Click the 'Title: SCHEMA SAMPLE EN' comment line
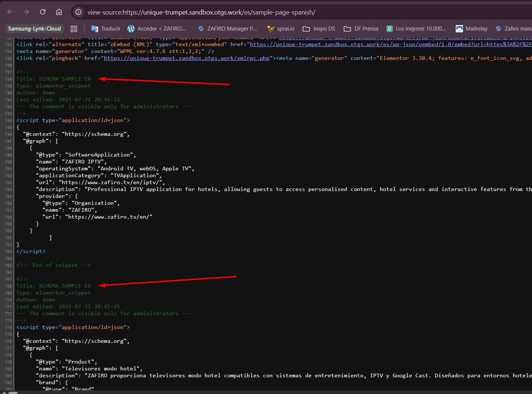This screenshot has height=394, width=532. click(54, 79)
